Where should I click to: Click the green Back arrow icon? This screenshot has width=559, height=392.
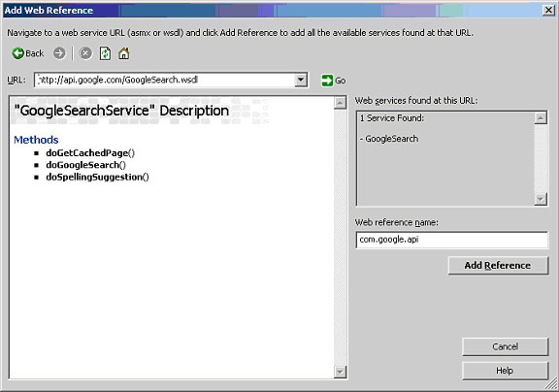pos(17,53)
